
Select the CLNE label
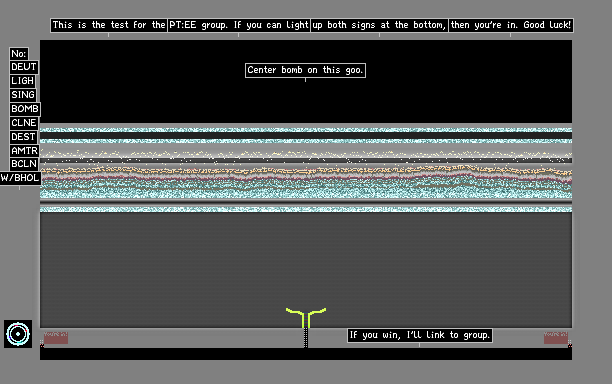pos(24,123)
